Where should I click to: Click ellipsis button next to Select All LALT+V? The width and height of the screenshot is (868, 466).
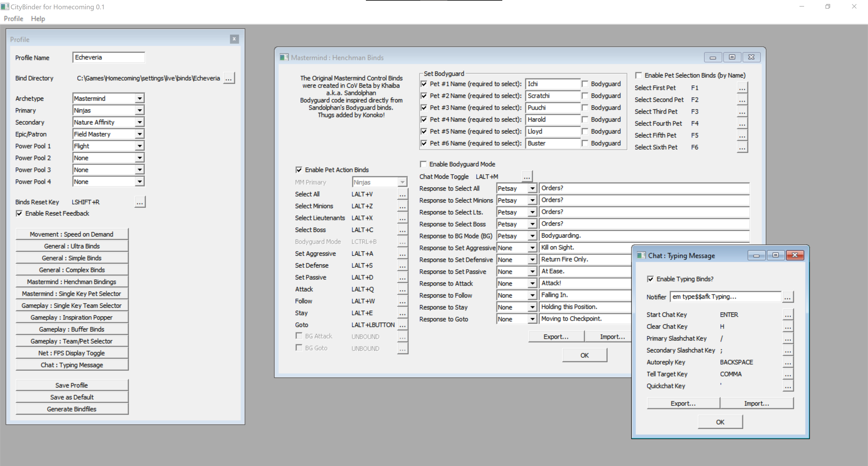(x=402, y=194)
